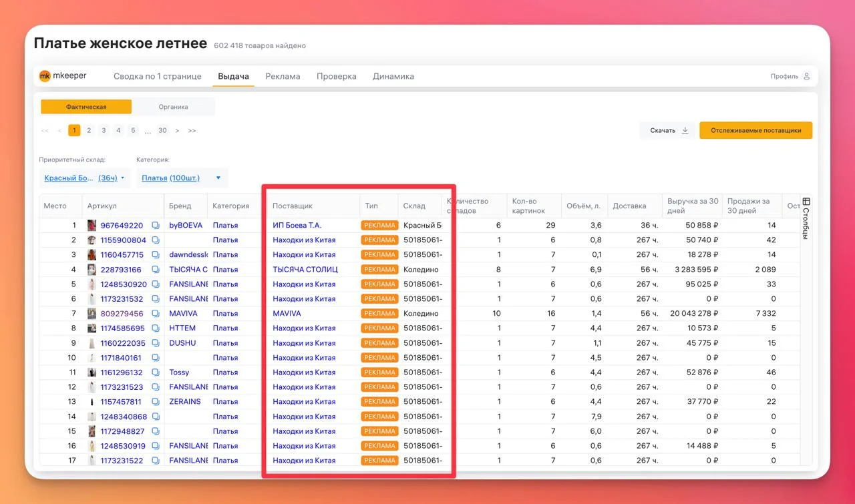Copy article number 1157457811
This screenshot has height=504, width=855.
(155, 402)
